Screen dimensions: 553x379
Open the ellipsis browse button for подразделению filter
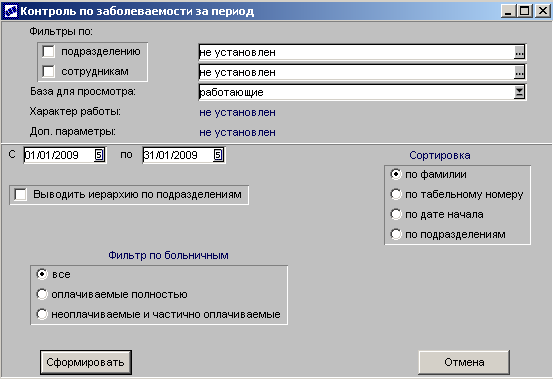pos(519,53)
